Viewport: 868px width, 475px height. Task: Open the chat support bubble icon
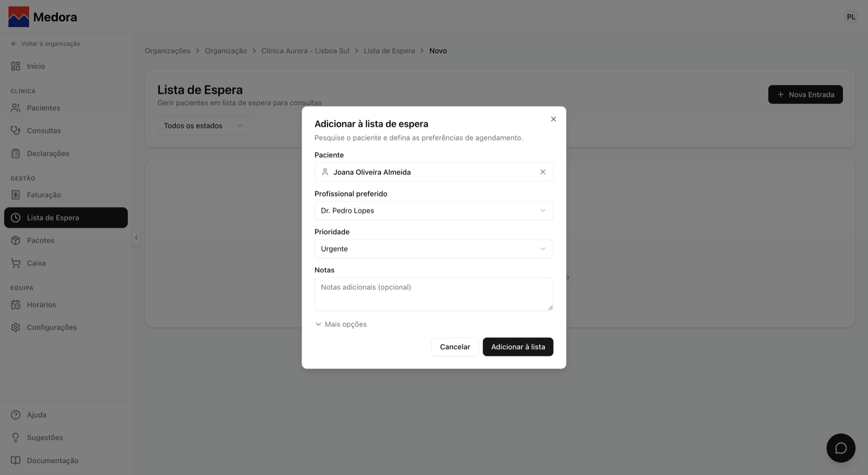tap(840, 448)
